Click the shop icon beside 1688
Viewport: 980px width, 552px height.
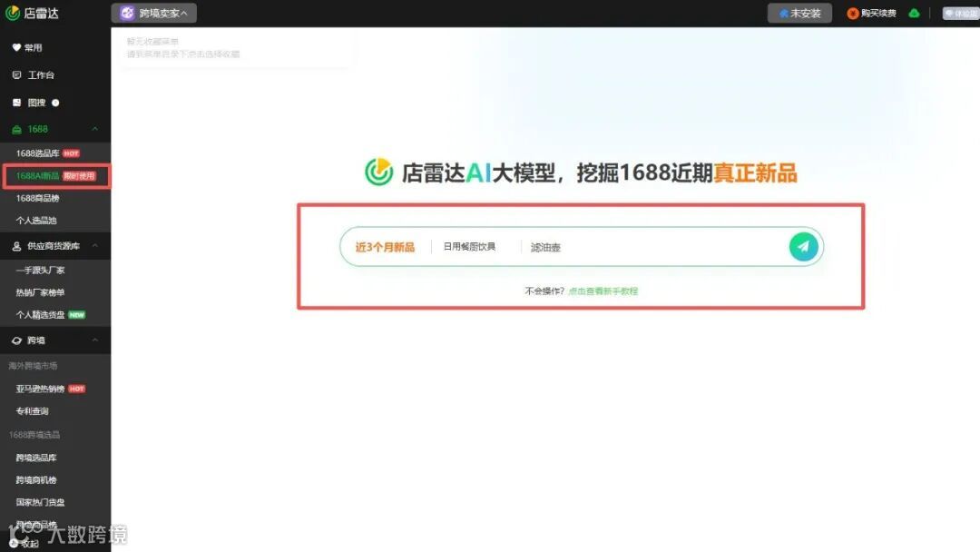[x=17, y=130]
